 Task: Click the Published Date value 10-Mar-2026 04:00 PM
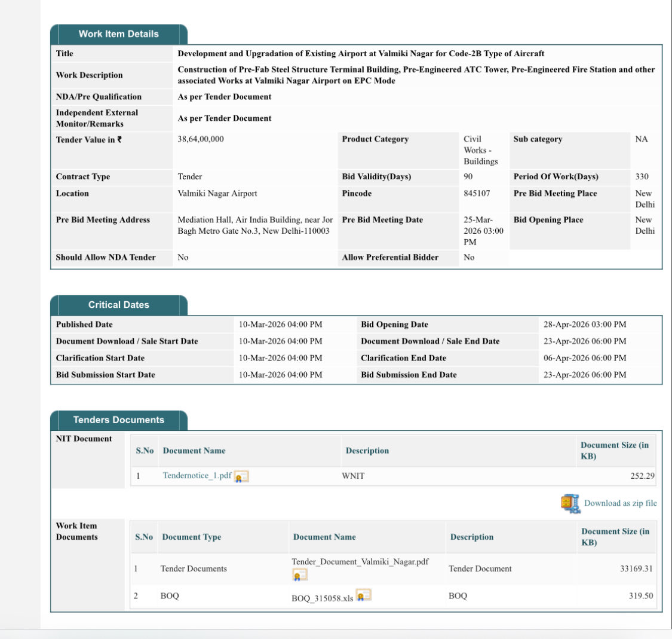tap(280, 325)
